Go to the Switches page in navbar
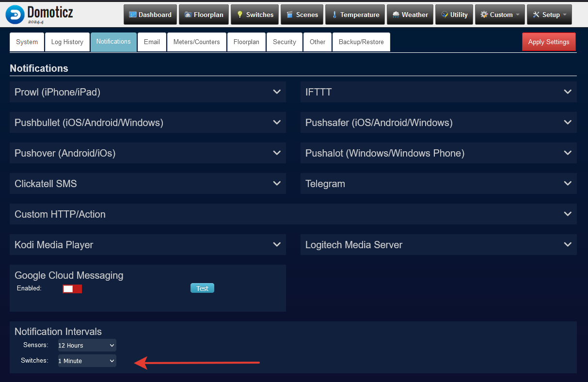Viewport: 588px width, 382px height. 254,15
